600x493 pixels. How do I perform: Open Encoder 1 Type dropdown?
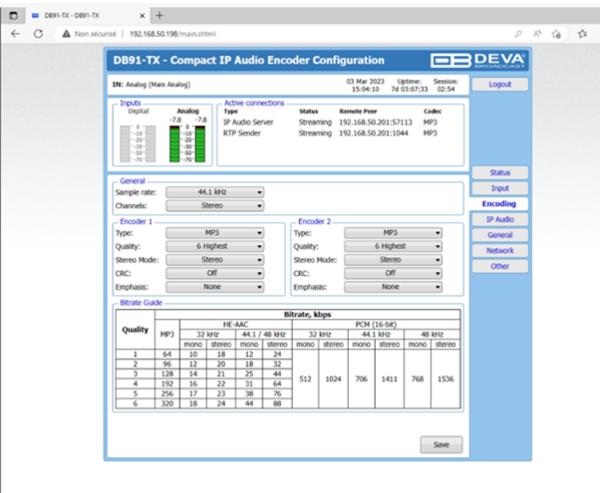[215, 233]
